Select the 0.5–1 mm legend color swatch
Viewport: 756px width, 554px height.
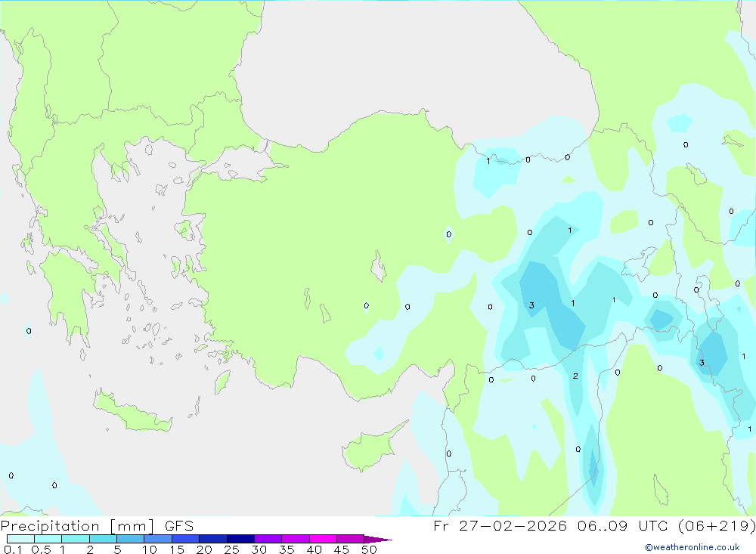point(48,539)
